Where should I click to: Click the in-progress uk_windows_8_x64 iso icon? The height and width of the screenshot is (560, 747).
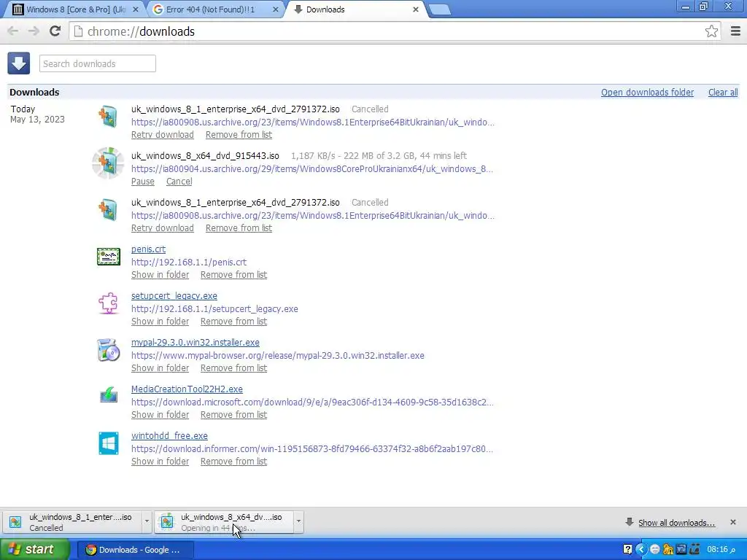coord(108,163)
